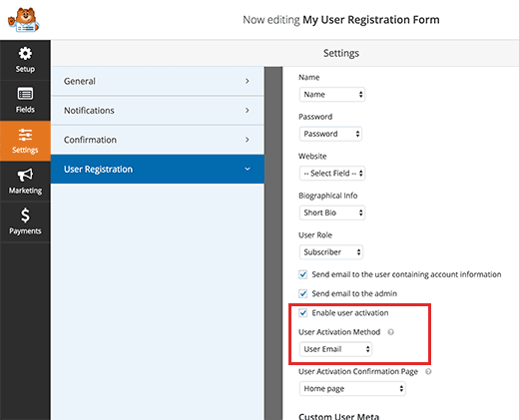
Task: Disable the Enable user activation checkbox
Action: tap(302, 313)
